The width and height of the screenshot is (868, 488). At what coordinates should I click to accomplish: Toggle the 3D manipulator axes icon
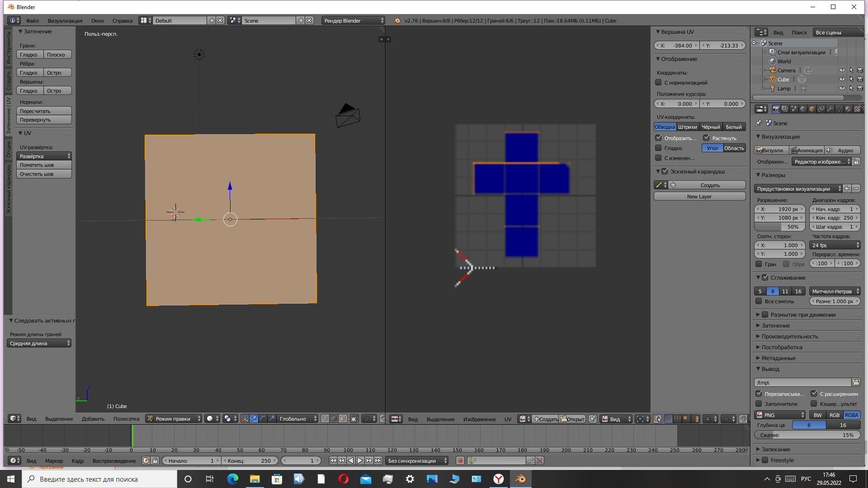pos(245,419)
